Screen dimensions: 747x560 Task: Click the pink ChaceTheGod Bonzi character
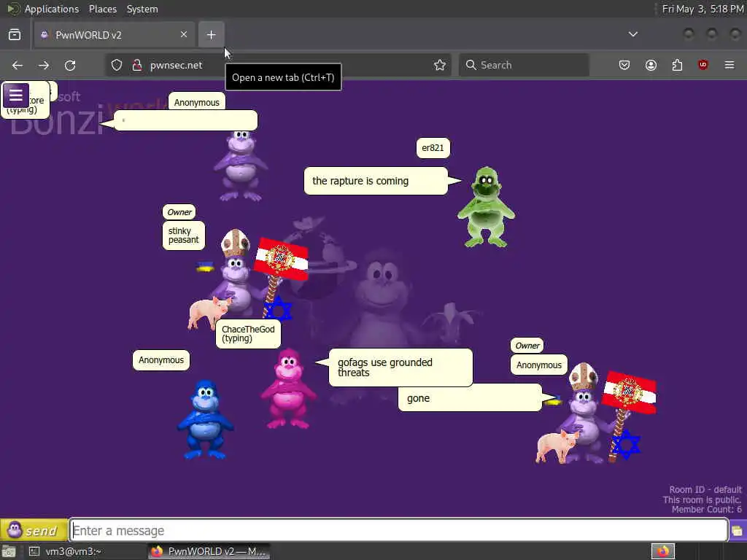pyautogui.click(x=288, y=388)
